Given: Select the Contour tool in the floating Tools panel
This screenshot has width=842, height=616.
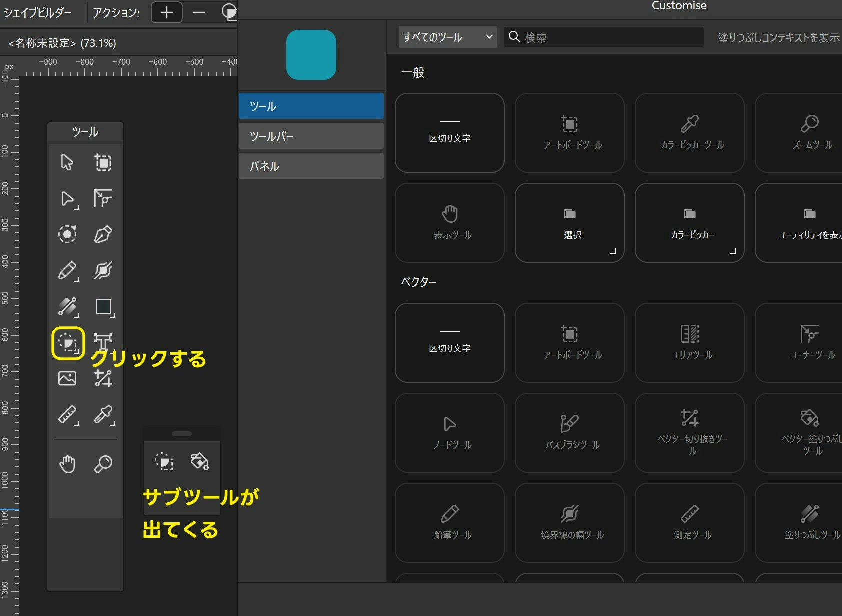Looking at the screenshot, I should pyautogui.click(x=67, y=234).
